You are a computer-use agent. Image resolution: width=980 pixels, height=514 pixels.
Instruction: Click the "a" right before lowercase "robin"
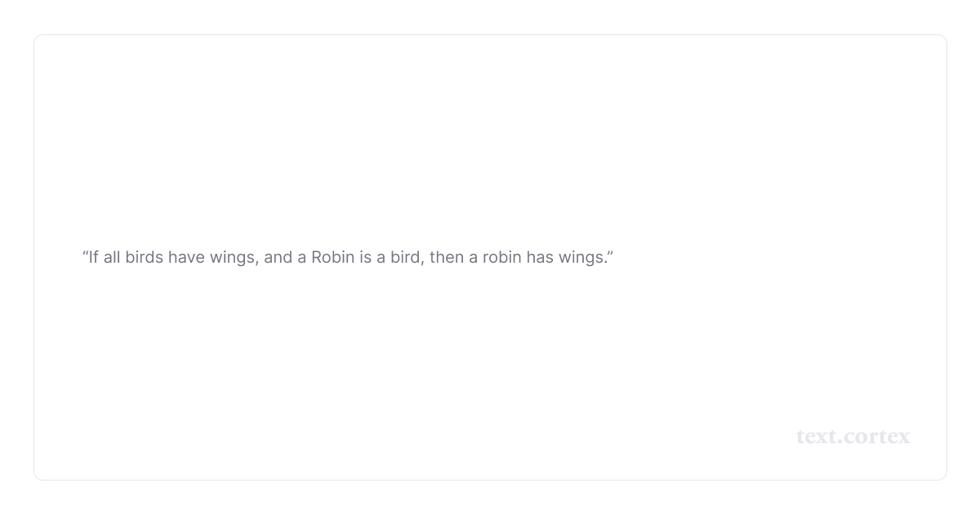[x=473, y=257]
